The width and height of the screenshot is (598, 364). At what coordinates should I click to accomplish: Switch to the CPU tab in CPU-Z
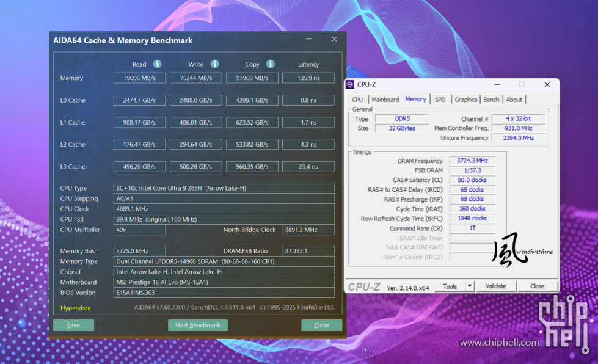pyautogui.click(x=357, y=100)
